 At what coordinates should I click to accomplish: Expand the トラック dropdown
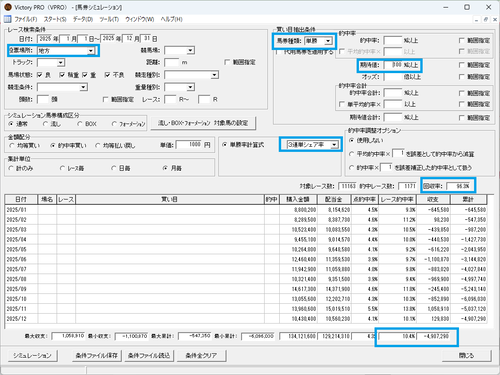coord(60,62)
